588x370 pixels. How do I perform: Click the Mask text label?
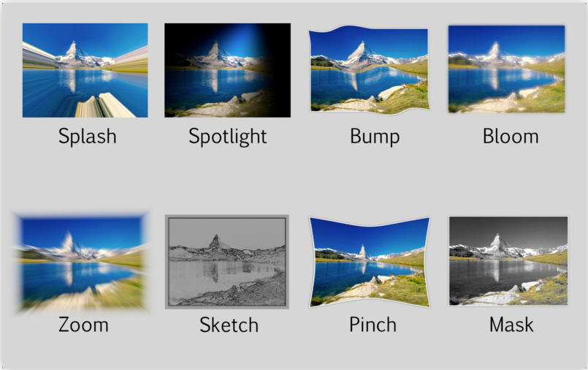(511, 325)
